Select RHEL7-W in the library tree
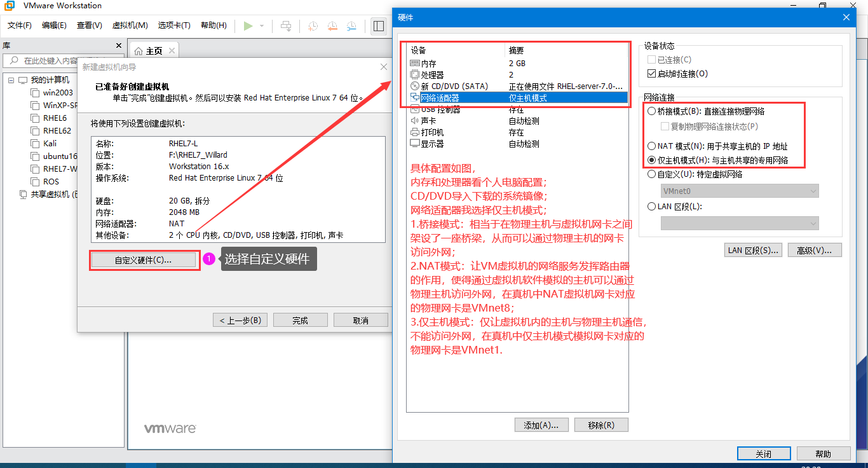 click(x=60, y=169)
